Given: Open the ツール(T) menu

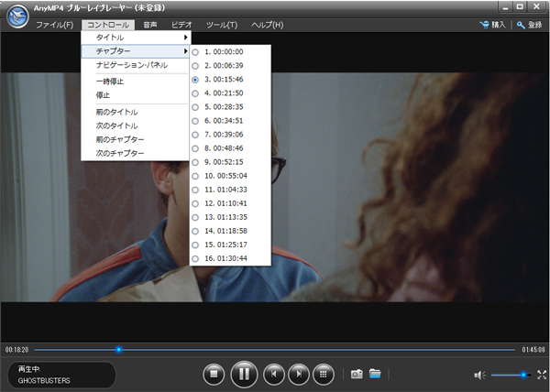Looking at the screenshot, I should point(222,25).
